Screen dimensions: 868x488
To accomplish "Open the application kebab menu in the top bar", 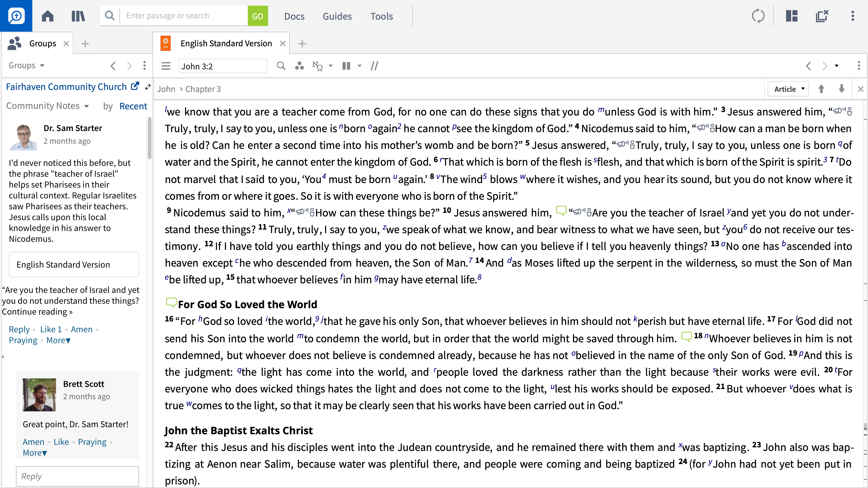I will pos(852,16).
